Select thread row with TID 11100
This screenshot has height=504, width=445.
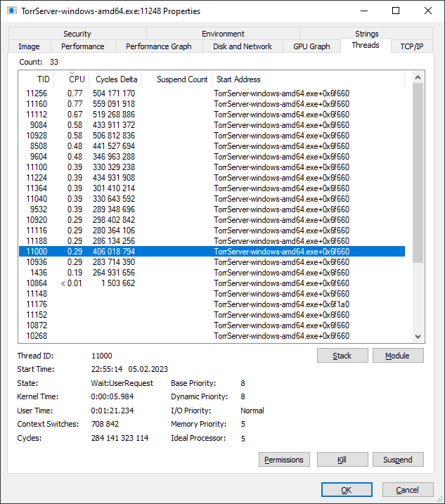212,167
